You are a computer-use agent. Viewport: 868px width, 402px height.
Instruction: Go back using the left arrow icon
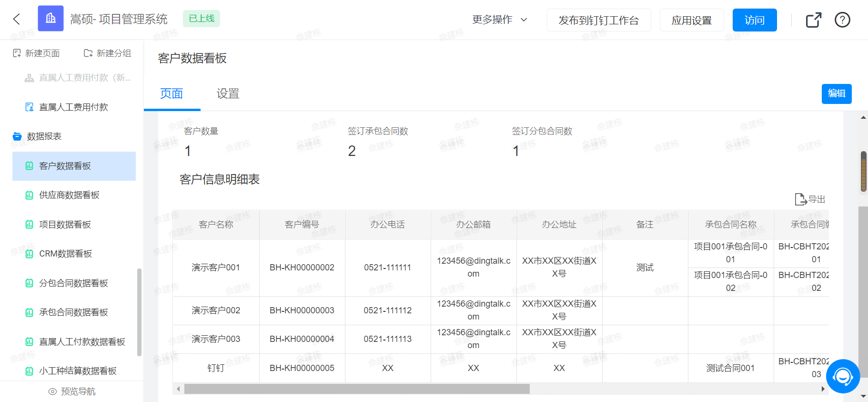coord(17,19)
